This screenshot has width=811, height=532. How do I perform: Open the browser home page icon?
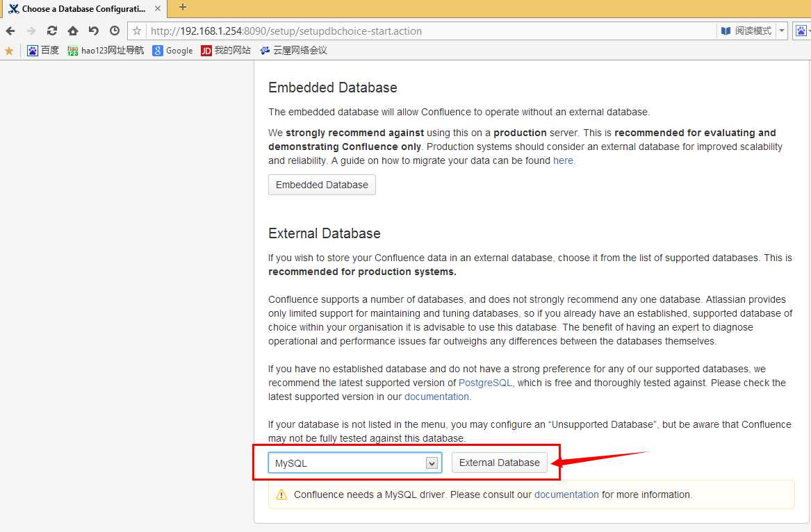[73, 31]
